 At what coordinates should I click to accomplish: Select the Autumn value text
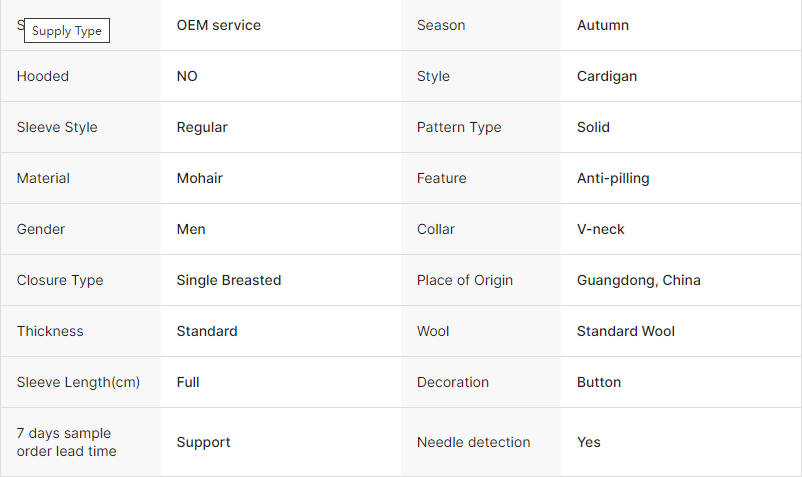point(603,25)
